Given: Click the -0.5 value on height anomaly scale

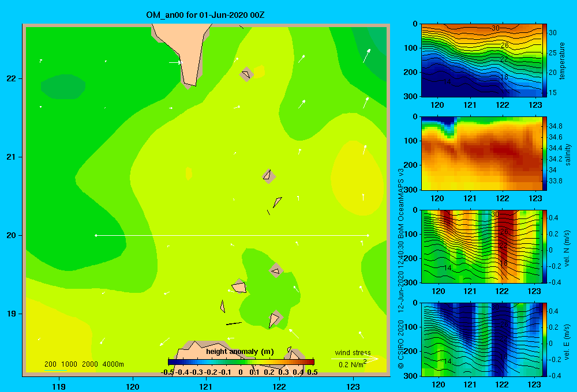Looking at the screenshot, I should click(x=167, y=372).
